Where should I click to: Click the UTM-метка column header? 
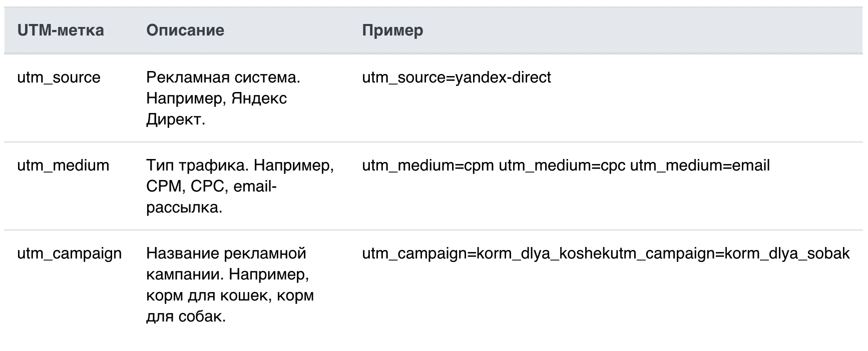pyautogui.click(x=61, y=30)
